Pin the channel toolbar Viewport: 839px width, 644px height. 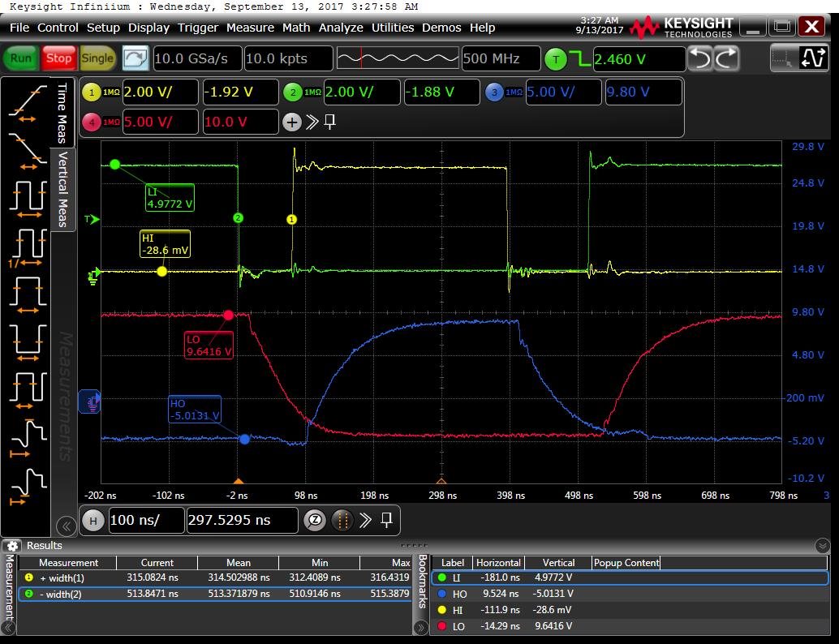[x=330, y=122]
